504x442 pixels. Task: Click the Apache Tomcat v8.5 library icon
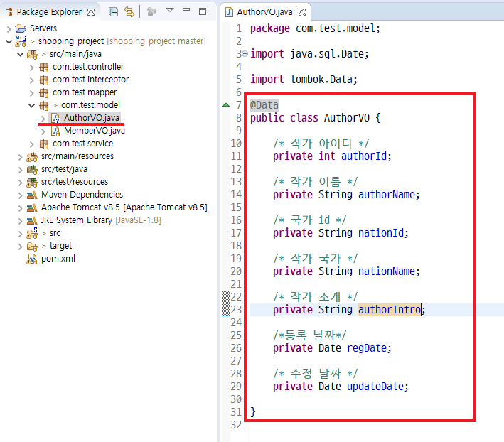pyautogui.click(x=32, y=207)
